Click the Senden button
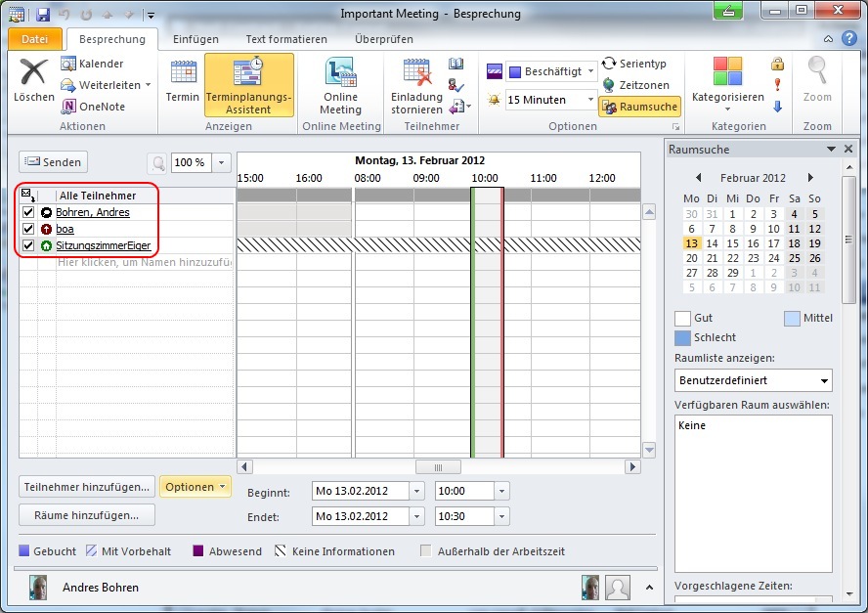The image size is (868, 613). coord(53,162)
